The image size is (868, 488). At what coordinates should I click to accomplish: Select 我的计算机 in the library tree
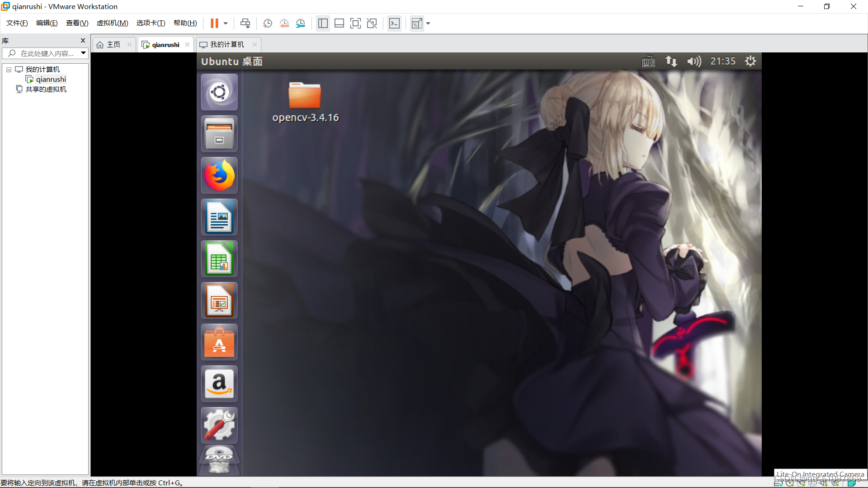click(42, 70)
